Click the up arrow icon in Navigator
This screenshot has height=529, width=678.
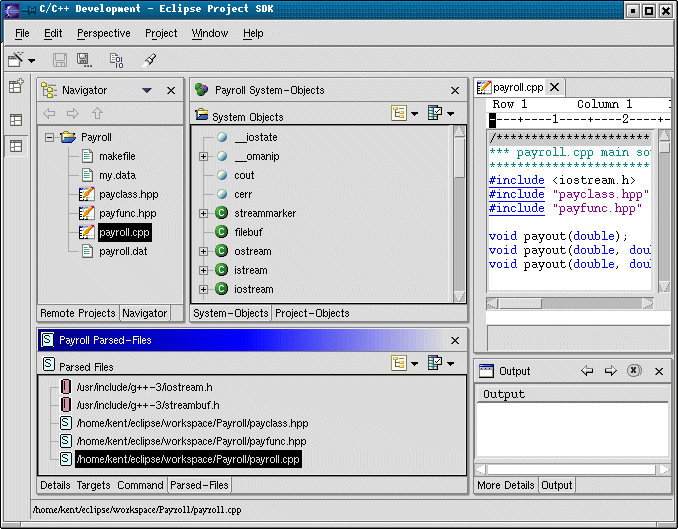pos(97,113)
